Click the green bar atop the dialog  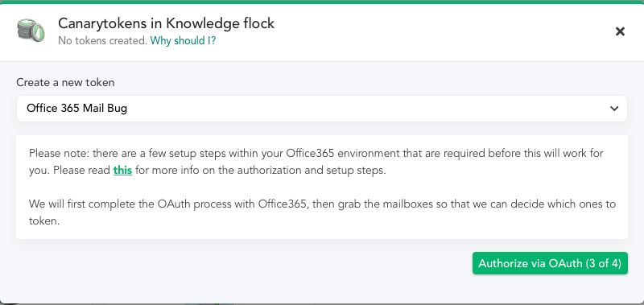(x=322, y=2)
